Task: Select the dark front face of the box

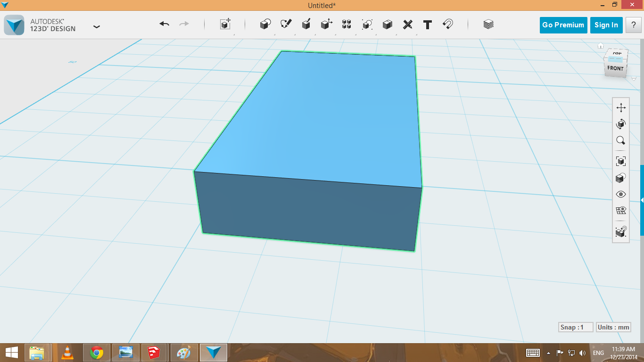Action: click(309, 212)
